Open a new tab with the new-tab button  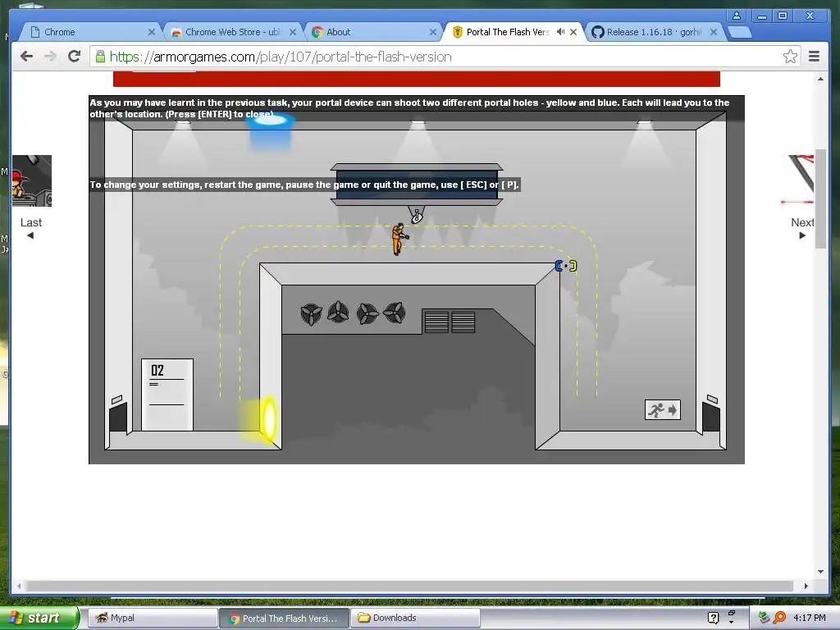click(740, 32)
